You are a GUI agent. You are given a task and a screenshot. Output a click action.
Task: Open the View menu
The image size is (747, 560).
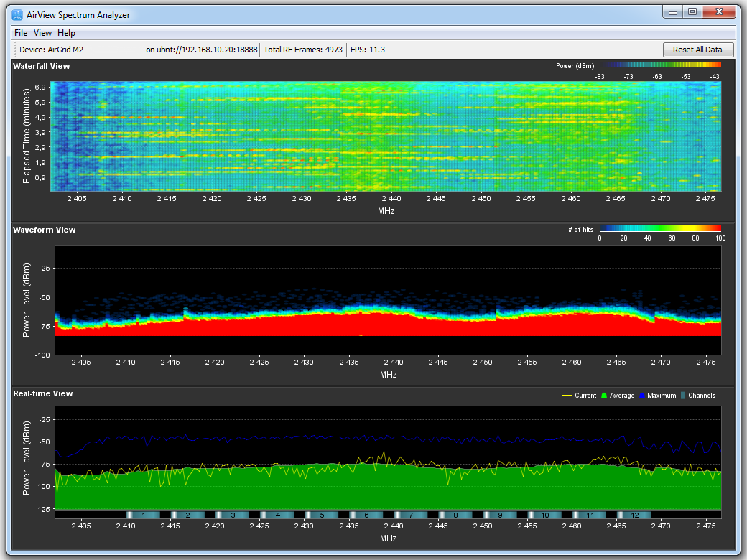point(42,33)
